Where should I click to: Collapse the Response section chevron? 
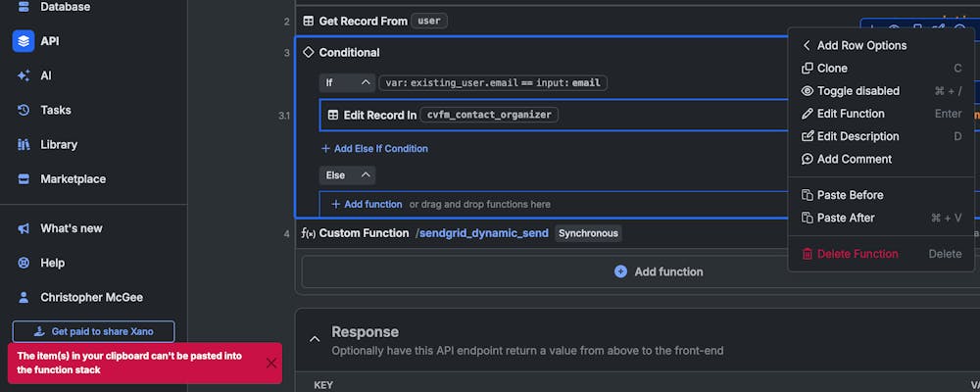pyautogui.click(x=315, y=339)
